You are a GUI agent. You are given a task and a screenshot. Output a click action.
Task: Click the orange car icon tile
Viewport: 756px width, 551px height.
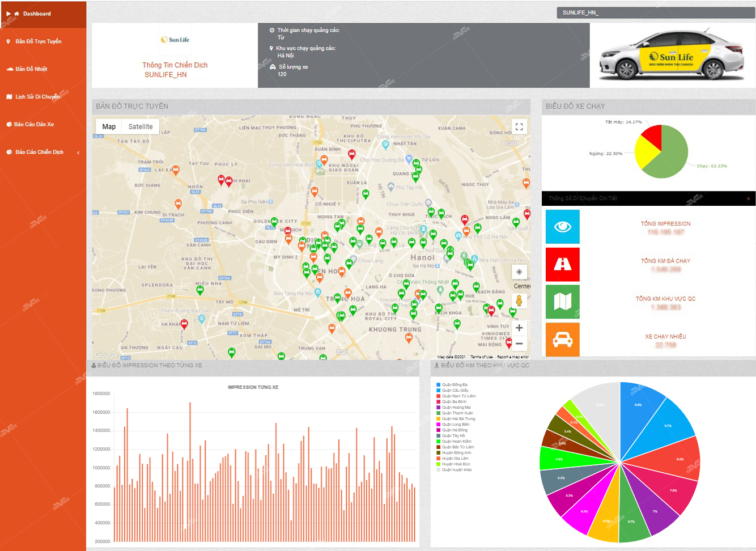(562, 339)
